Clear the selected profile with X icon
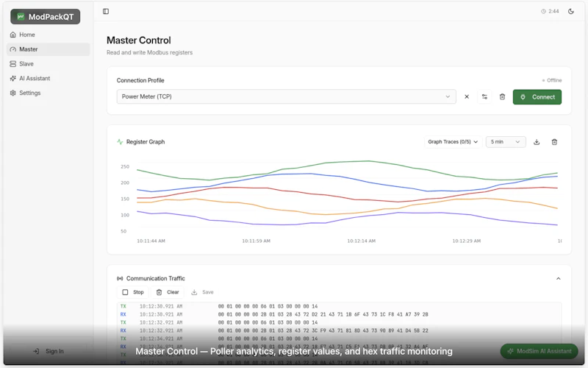 [x=467, y=96]
